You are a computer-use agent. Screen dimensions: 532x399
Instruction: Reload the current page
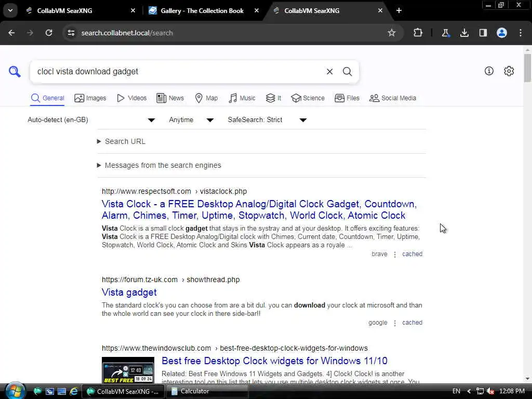tap(49, 33)
